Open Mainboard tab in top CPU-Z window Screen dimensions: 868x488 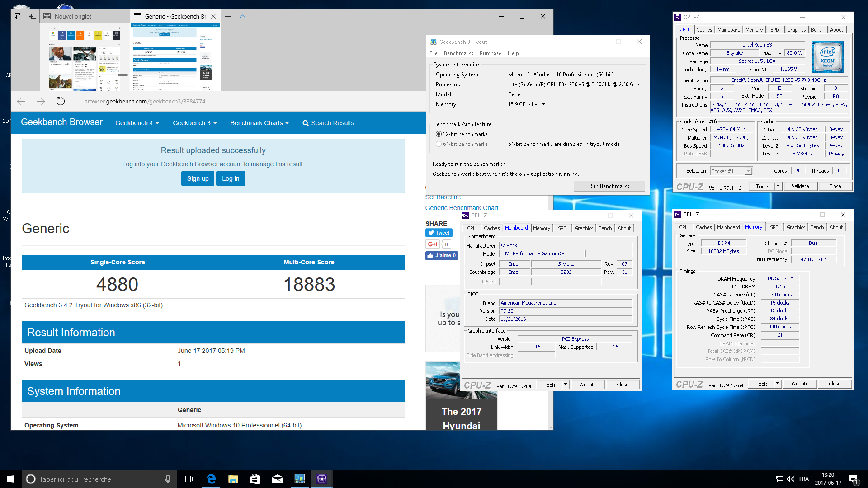pos(729,30)
